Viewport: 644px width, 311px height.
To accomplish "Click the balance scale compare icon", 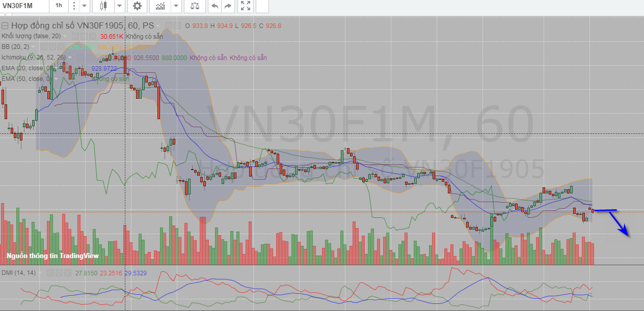I will pos(195,6).
